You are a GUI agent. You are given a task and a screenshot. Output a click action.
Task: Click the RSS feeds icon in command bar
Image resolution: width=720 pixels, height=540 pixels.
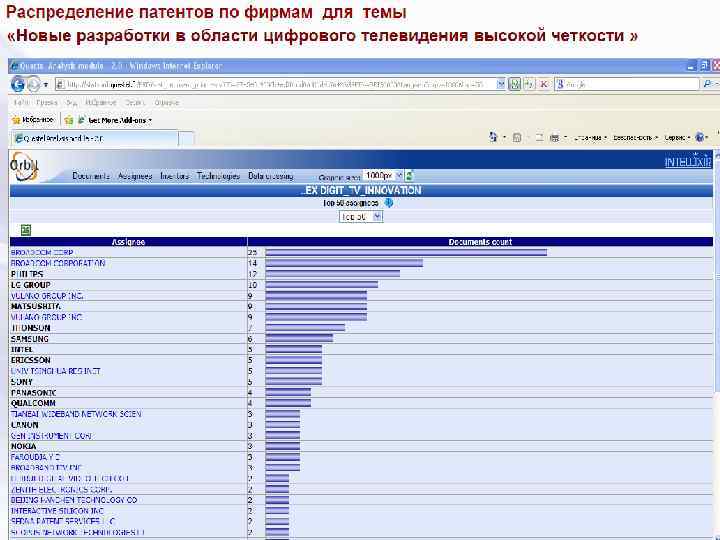(517, 138)
